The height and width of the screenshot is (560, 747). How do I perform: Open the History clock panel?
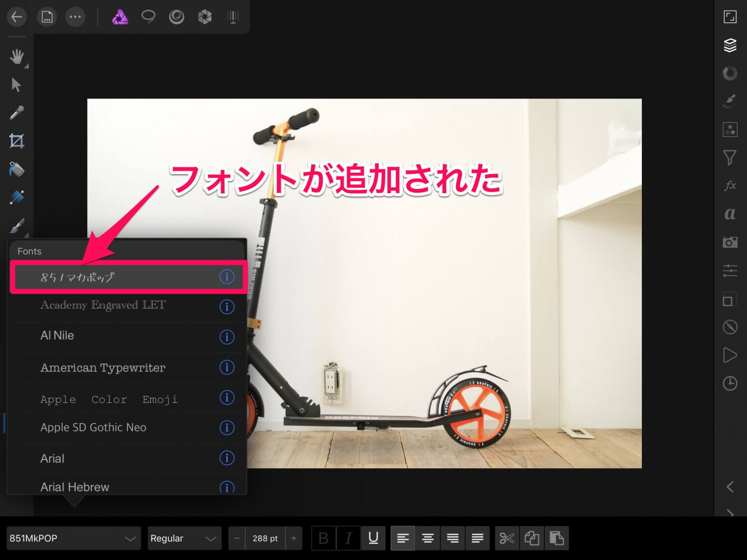pos(730,383)
